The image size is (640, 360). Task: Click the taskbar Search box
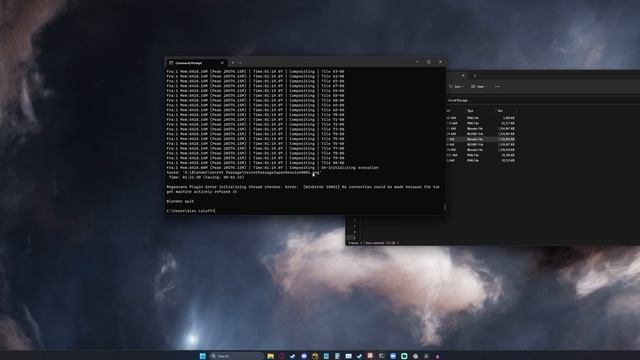click(x=236, y=356)
